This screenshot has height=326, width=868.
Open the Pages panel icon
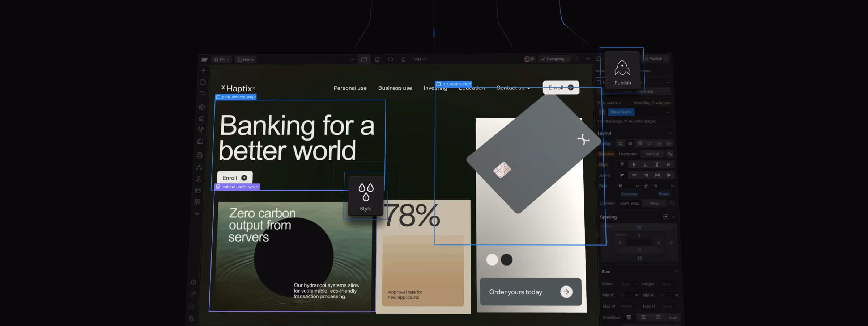[203, 82]
